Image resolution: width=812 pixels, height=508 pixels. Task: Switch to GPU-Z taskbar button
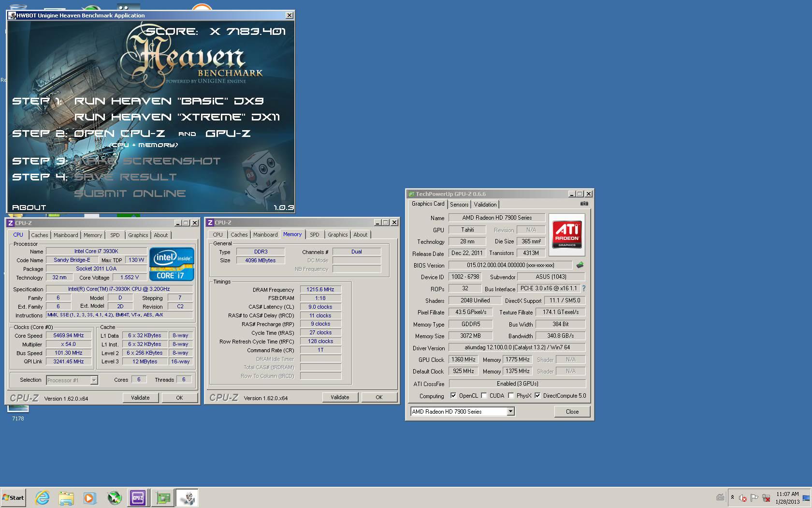[163, 497]
